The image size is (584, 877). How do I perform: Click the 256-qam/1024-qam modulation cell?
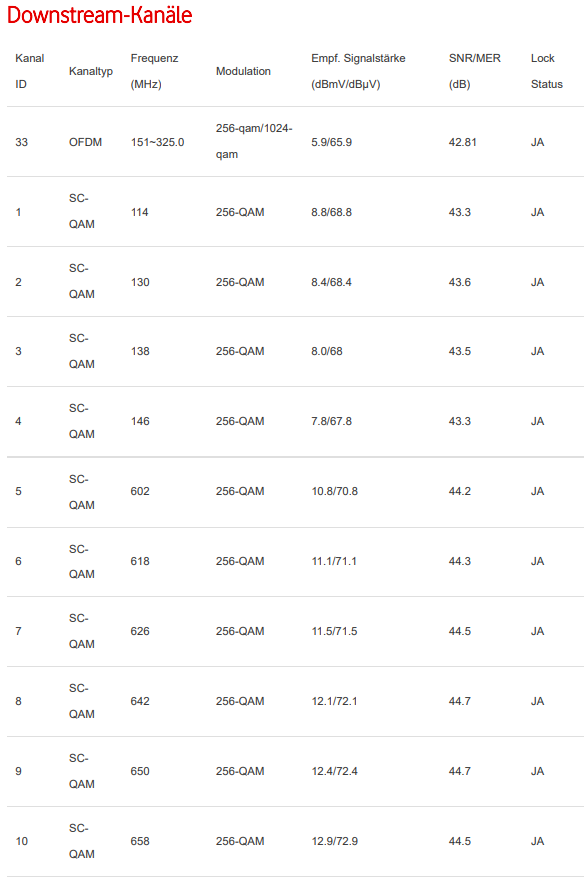click(254, 141)
